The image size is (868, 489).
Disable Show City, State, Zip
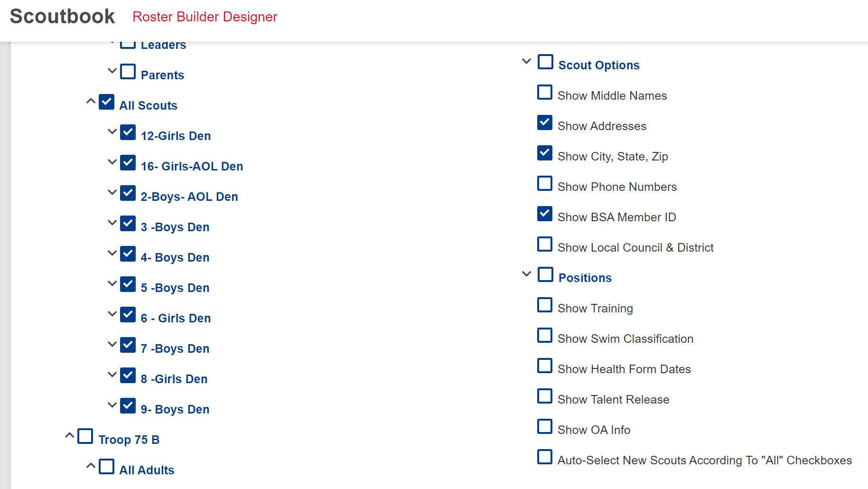pos(545,153)
